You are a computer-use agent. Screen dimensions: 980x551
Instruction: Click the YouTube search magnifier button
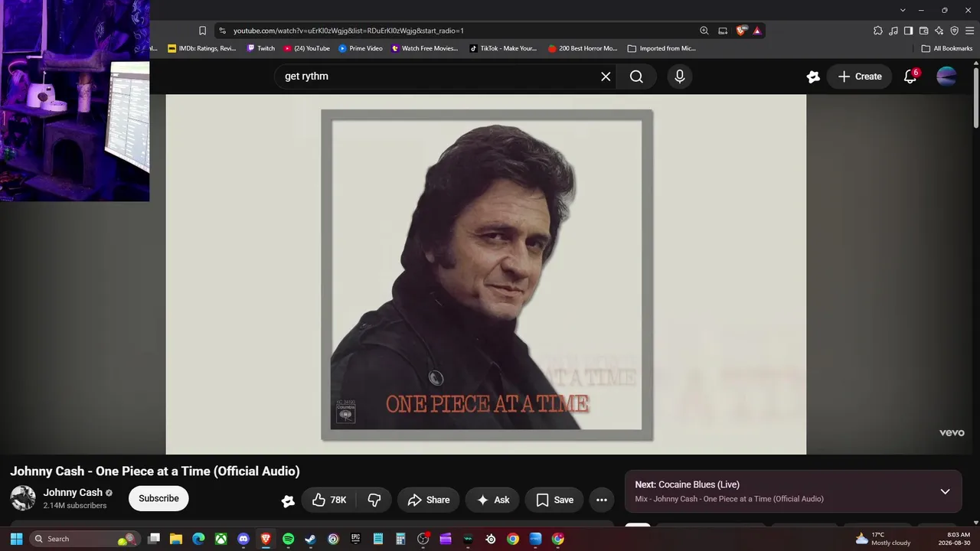636,77
